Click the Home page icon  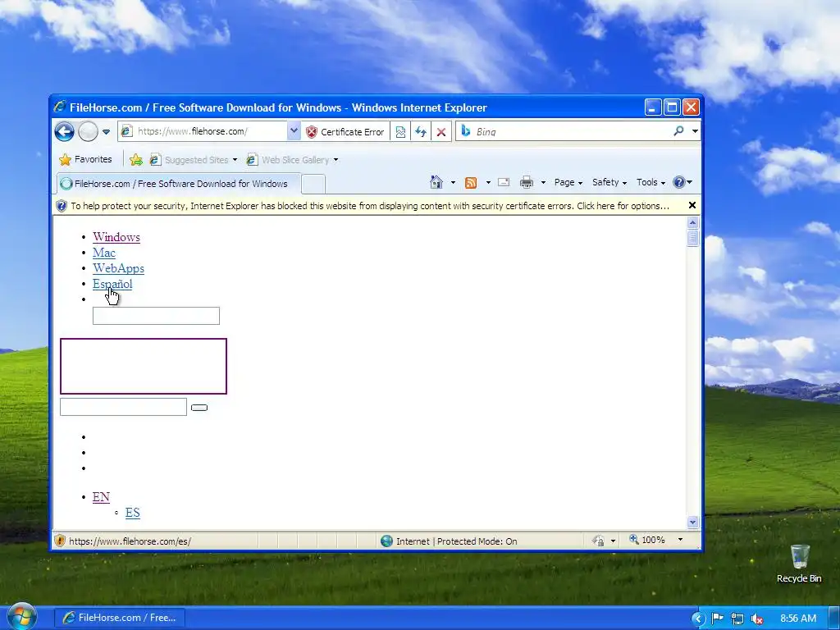coord(436,182)
